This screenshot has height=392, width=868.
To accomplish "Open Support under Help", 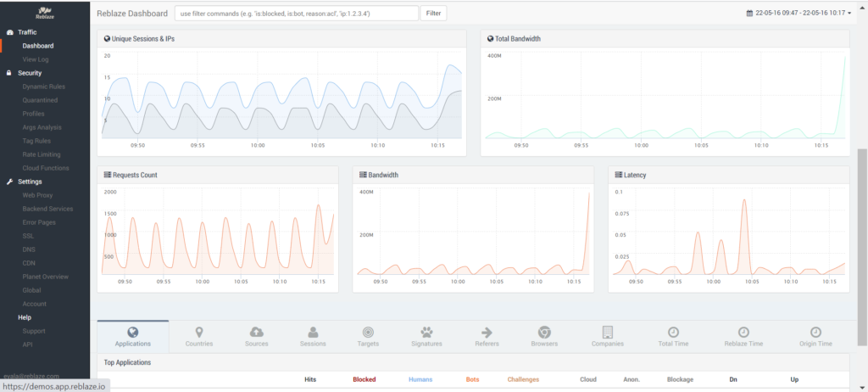I will [x=34, y=331].
